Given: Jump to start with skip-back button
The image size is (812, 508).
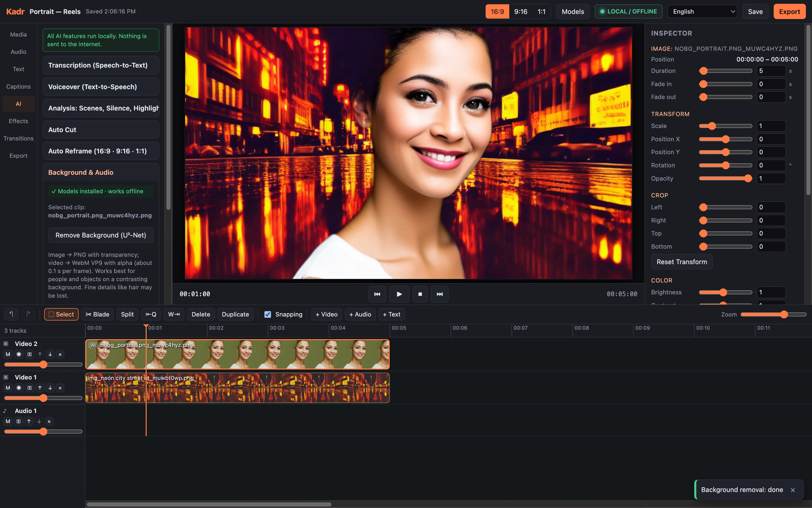Looking at the screenshot, I should 377,294.
